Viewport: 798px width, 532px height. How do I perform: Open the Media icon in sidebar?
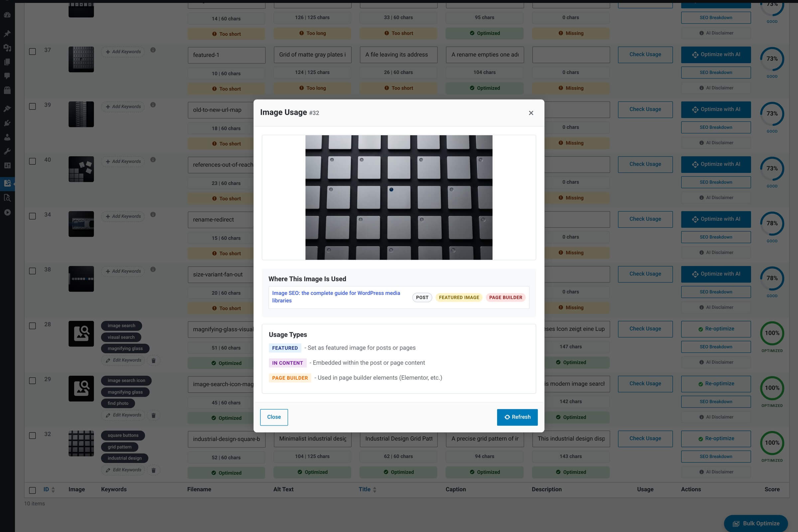pos(7,48)
